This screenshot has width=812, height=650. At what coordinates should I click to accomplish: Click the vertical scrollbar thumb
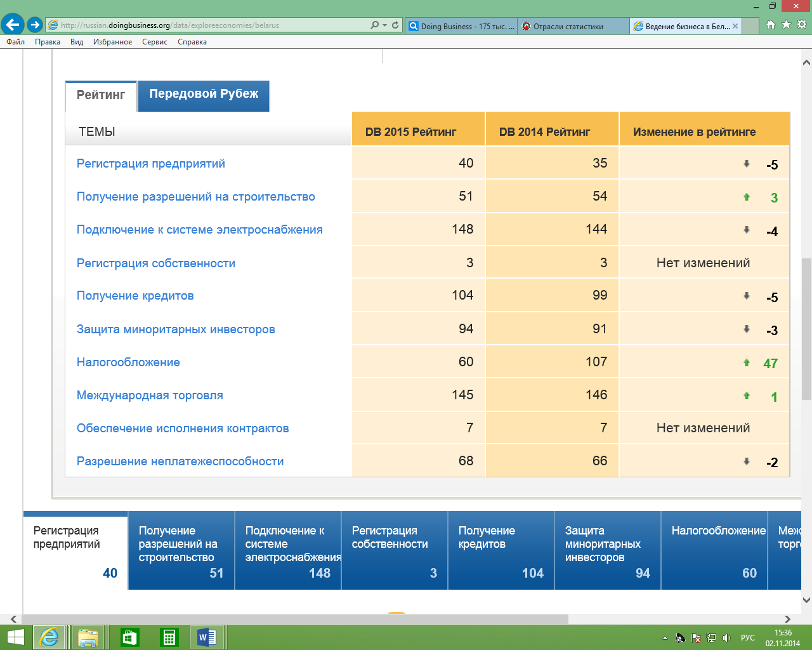tap(806, 329)
